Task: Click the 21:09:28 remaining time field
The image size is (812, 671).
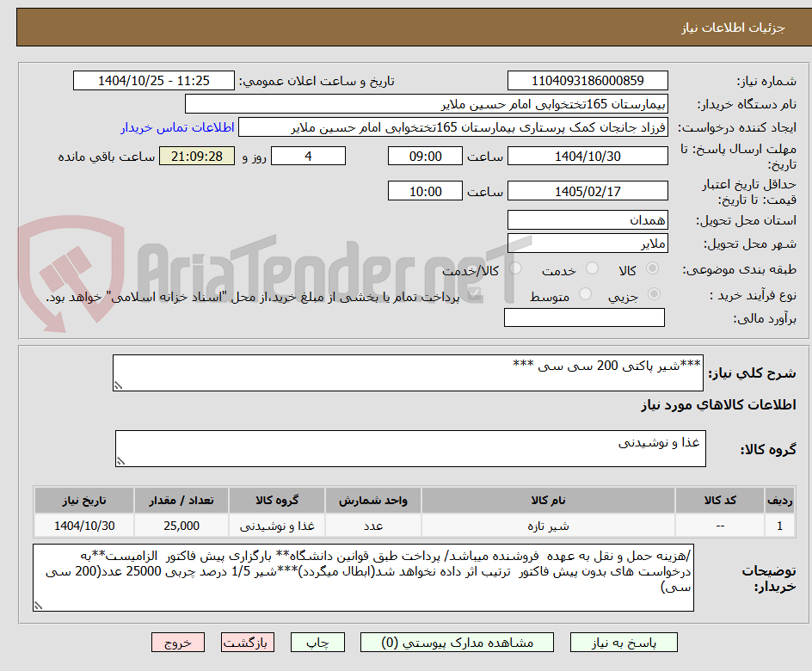Action: click(197, 156)
